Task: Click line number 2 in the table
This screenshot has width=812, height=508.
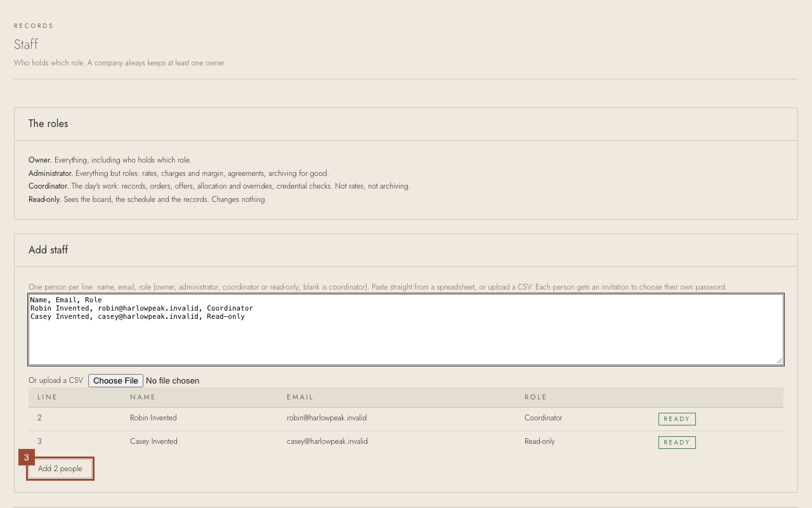Action: coord(39,418)
